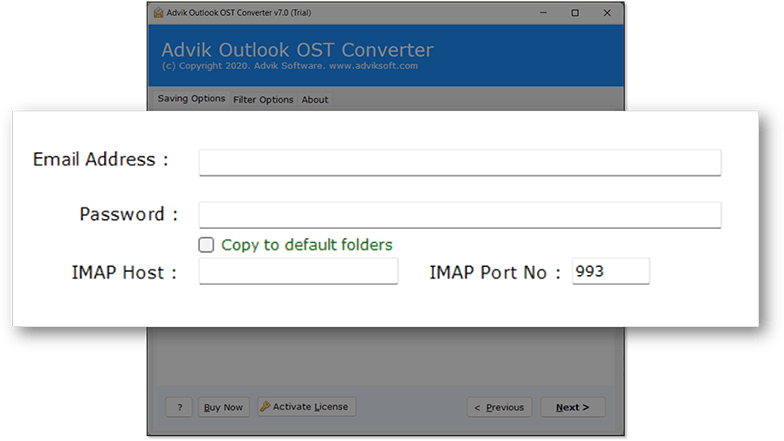
Task: Click the Copy to default folders label
Action: (307, 245)
